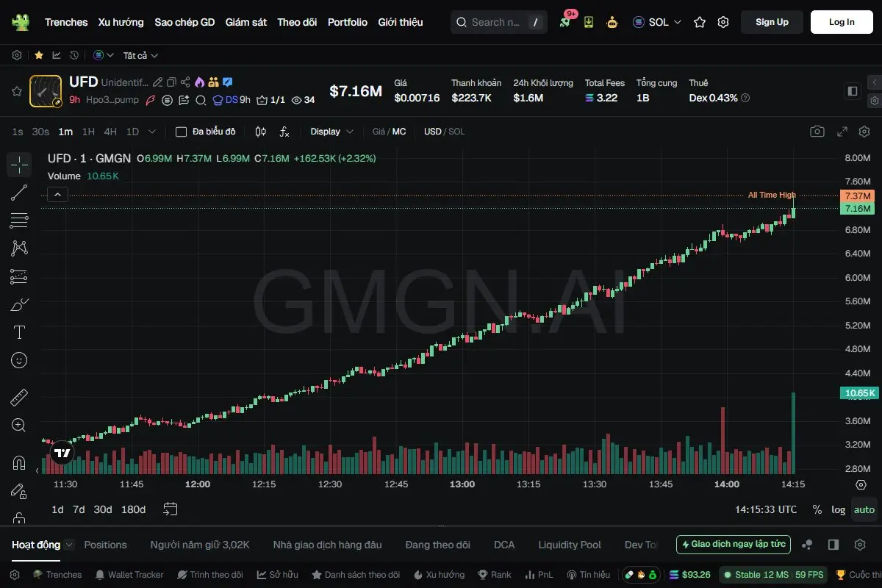
Task: Collapse the chart legend arrow
Action: [x=58, y=194]
